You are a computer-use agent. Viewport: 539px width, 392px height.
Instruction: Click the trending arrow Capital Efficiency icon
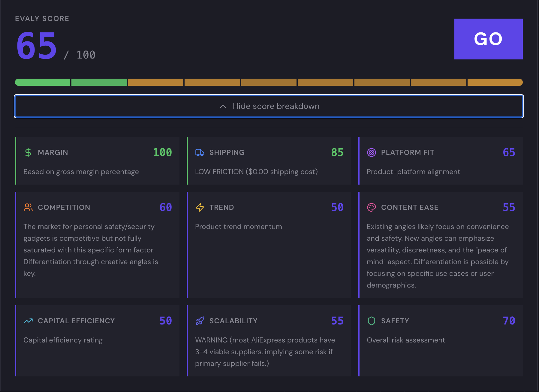point(28,321)
